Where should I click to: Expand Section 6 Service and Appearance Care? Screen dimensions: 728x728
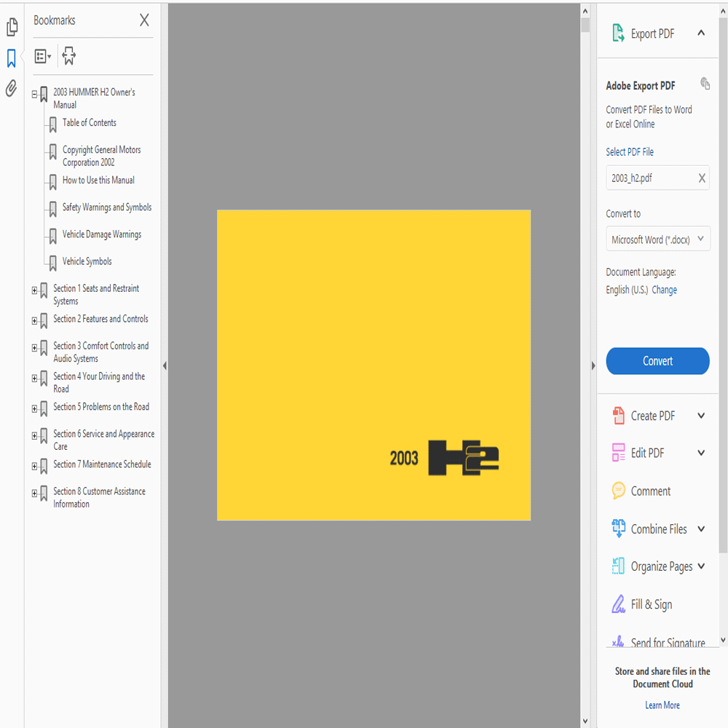pyautogui.click(x=34, y=435)
